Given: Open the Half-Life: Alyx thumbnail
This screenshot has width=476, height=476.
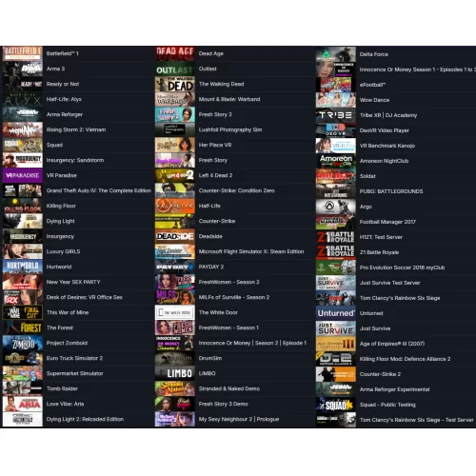Looking at the screenshot, I should point(23,99).
